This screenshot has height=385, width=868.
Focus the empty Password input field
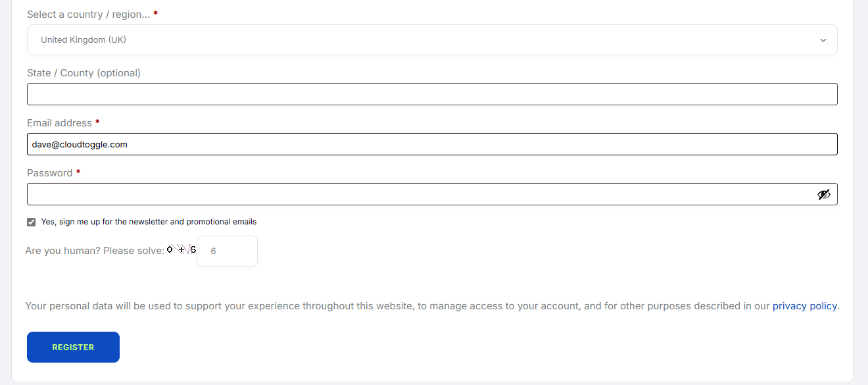coord(432,194)
